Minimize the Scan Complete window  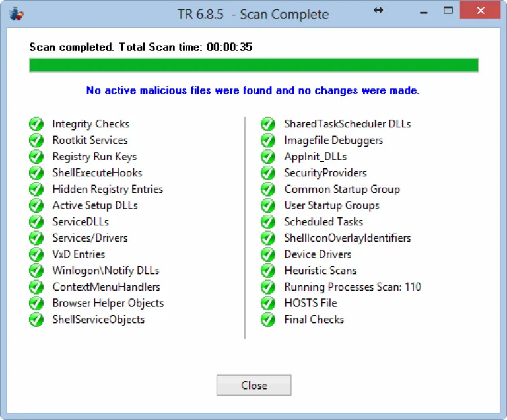point(424,13)
